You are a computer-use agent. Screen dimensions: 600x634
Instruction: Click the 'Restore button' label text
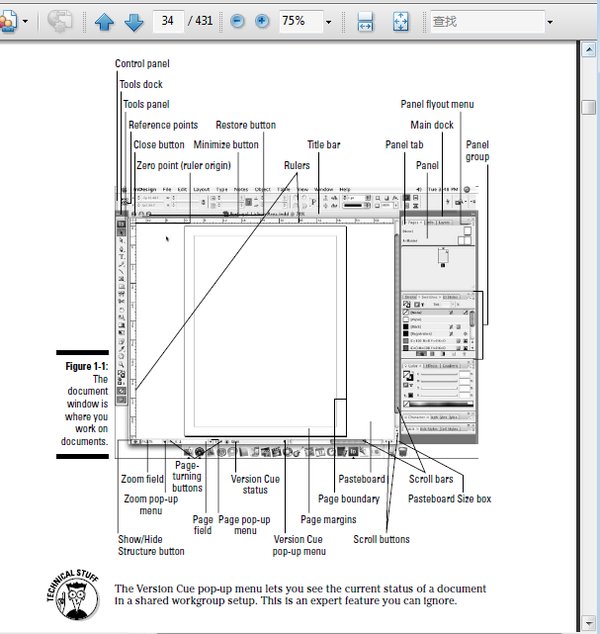coord(246,125)
